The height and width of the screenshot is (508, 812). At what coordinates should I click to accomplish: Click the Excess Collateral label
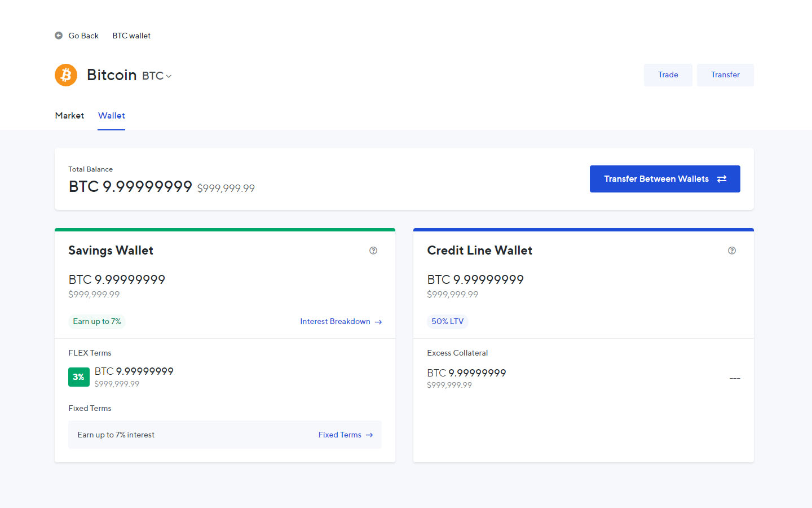tap(457, 353)
